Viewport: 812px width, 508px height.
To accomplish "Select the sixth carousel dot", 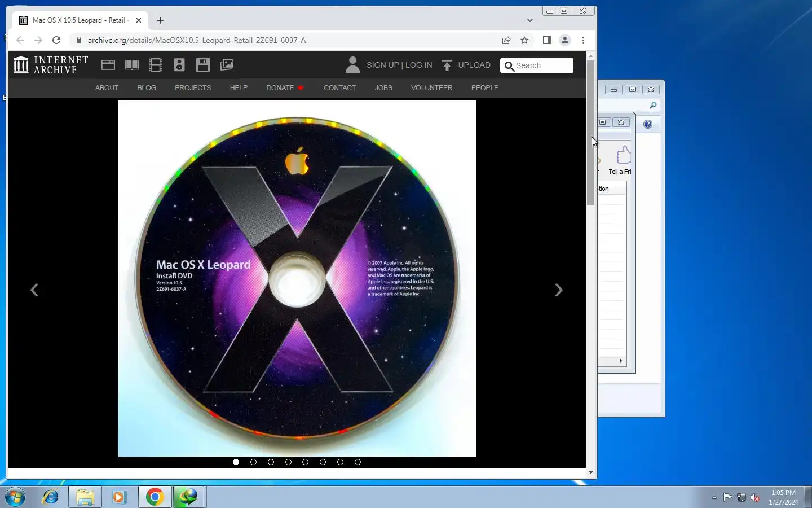I will point(323,462).
